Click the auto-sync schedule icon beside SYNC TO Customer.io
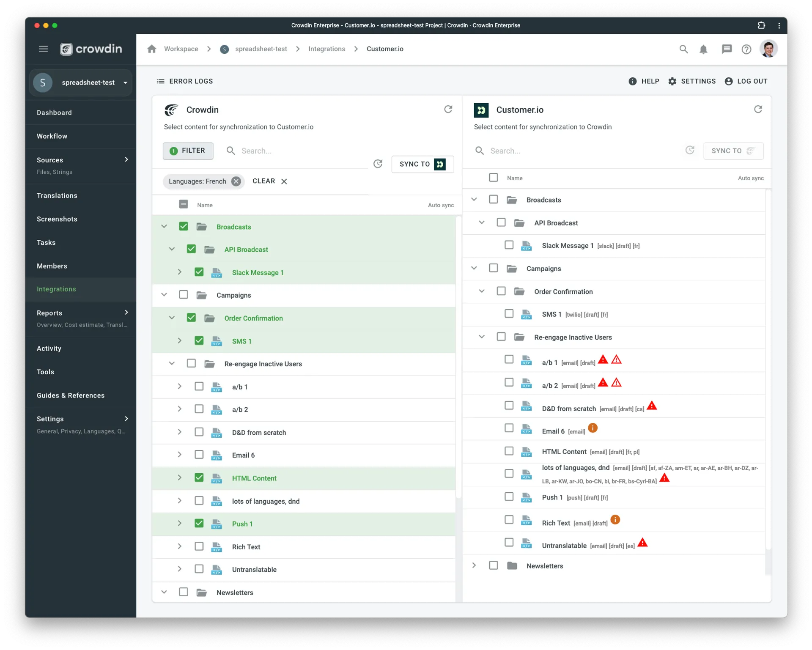The width and height of the screenshot is (812, 650). (378, 164)
